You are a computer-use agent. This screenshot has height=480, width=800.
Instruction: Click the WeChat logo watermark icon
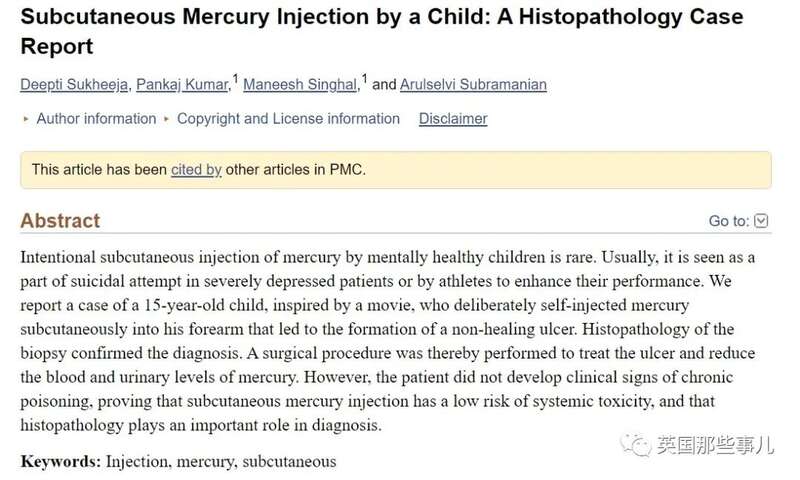click(635, 445)
